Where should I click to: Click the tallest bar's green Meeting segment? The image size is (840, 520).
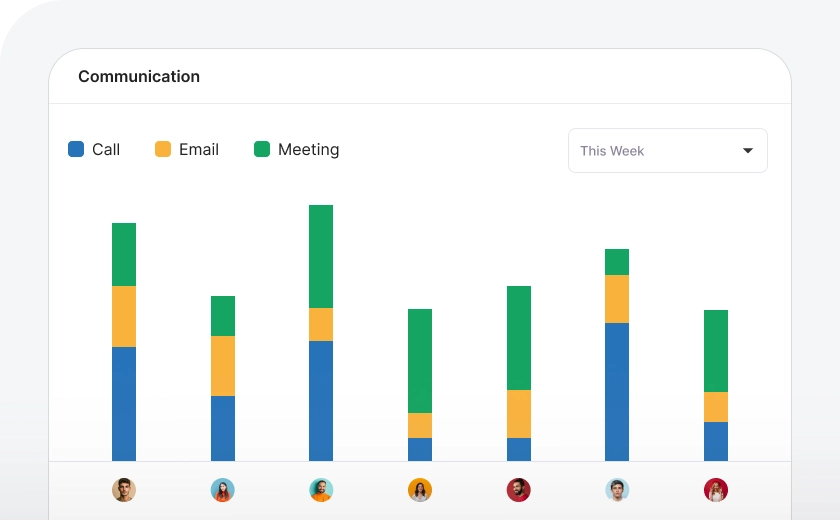click(x=321, y=256)
